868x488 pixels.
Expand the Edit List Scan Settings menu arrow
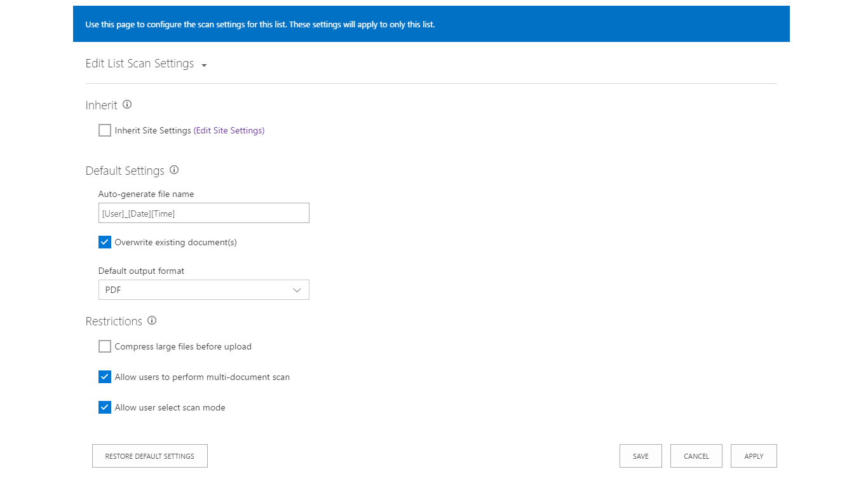(204, 65)
